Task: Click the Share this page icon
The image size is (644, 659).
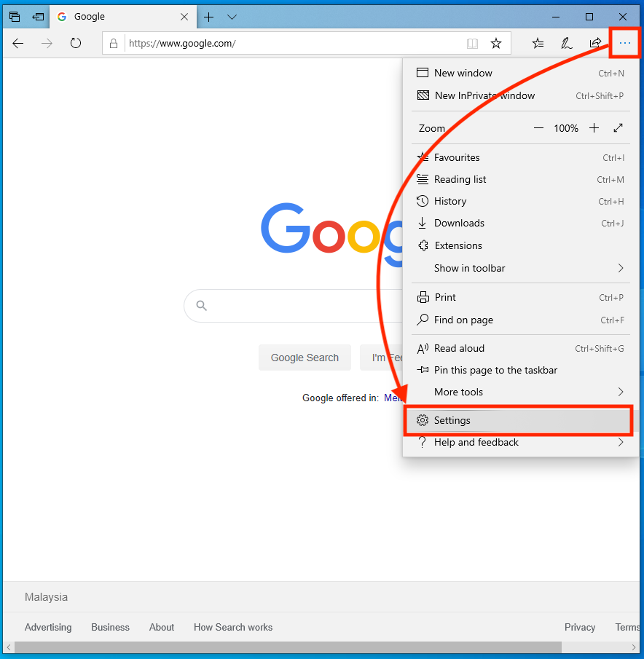Action: pyautogui.click(x=595, y=44)
